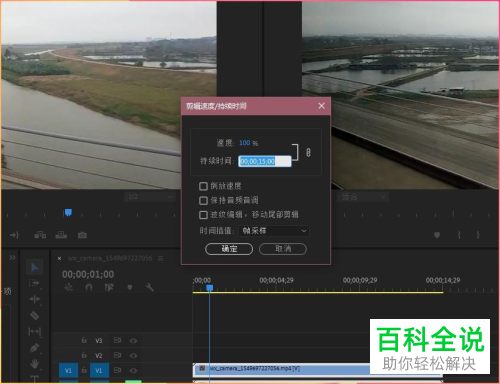
Task: Select the Pen tool
Action: tap(34, 348)
